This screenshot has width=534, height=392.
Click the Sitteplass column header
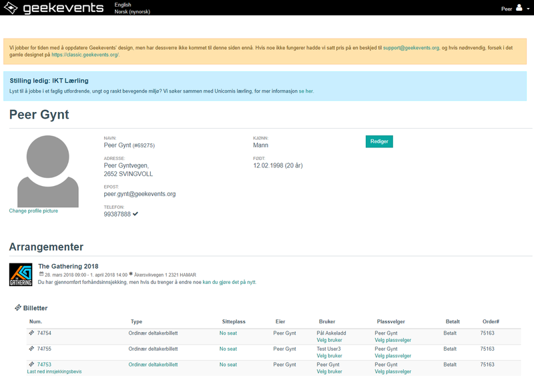pyautogui.click(x=234, y=321)
